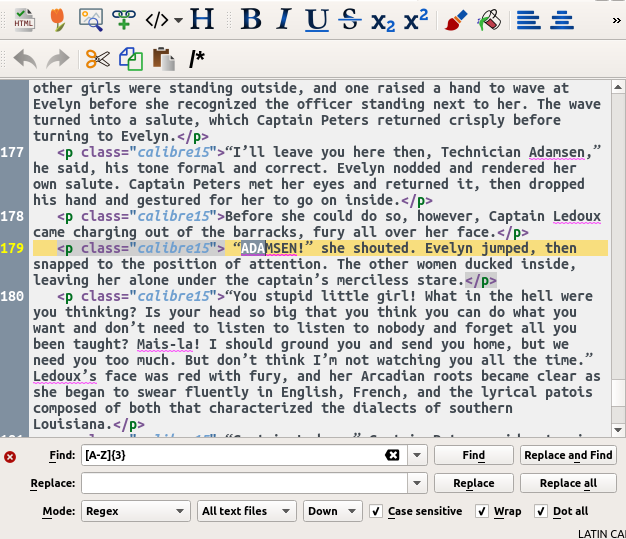Click the Find button
This screenshot has height=539, width=626.
pyautogui.click(x=473, y=455)
